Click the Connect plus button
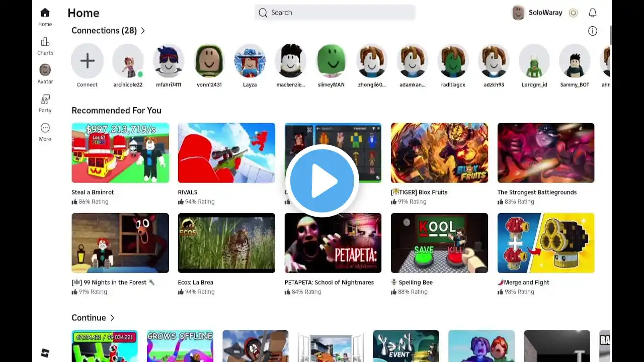 (87, 61)
